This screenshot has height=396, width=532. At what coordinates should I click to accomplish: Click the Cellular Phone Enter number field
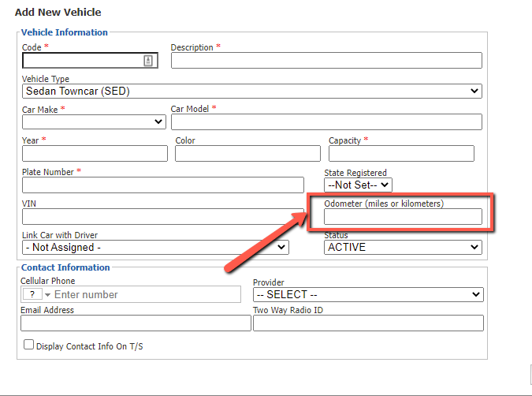pos(147,294)
